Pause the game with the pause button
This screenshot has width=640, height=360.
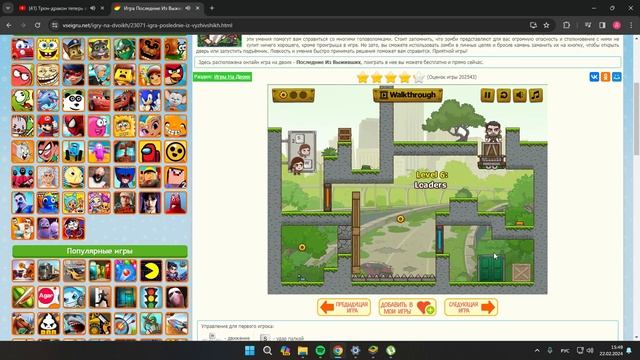coord(487,95)
